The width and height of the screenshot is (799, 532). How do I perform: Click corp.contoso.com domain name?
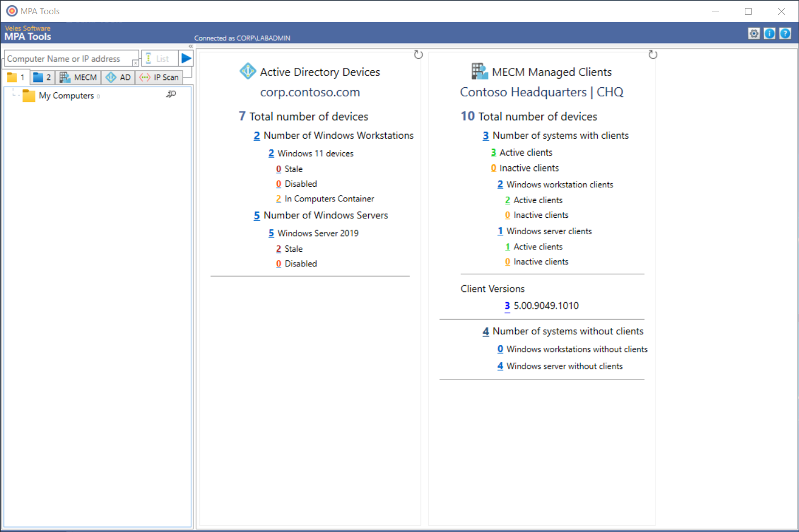310,92
